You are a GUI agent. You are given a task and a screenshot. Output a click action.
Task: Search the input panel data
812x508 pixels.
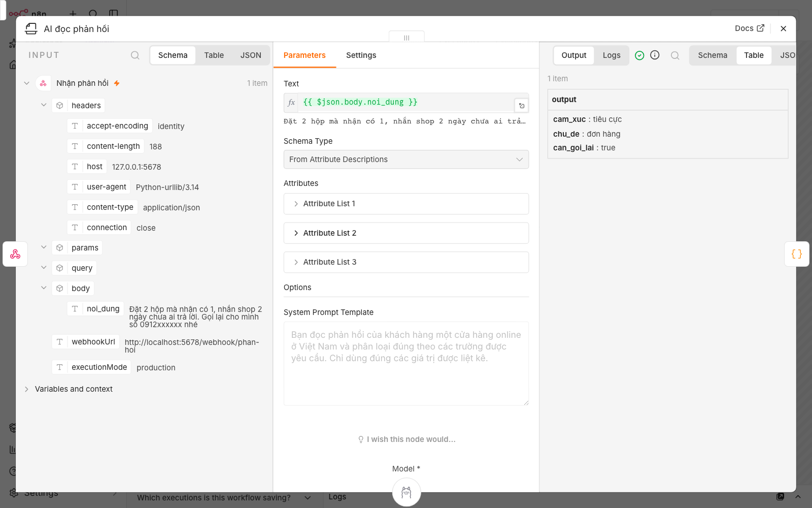(x=135, y=55)
